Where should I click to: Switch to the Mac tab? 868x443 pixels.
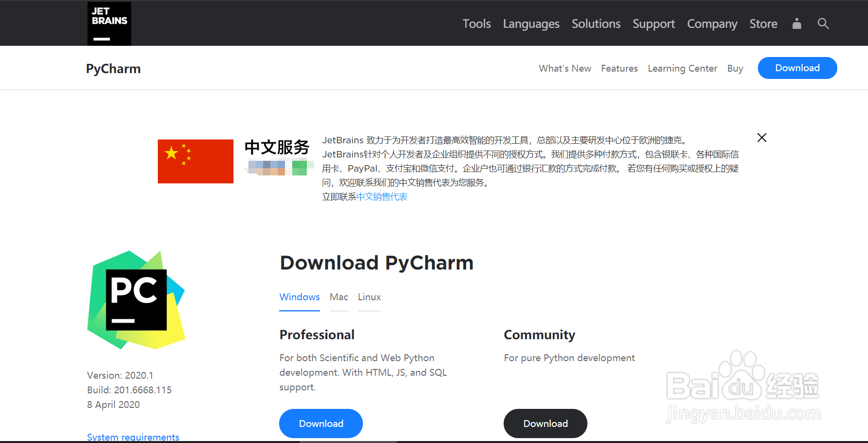339,297
